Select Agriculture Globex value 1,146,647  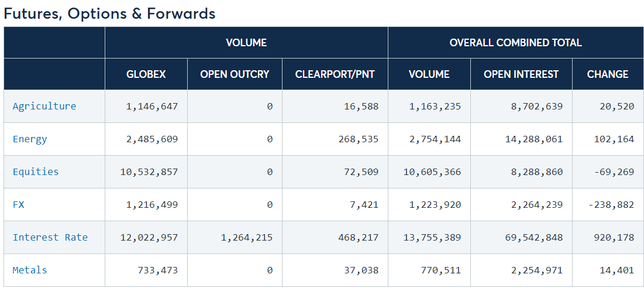point(152,107)
